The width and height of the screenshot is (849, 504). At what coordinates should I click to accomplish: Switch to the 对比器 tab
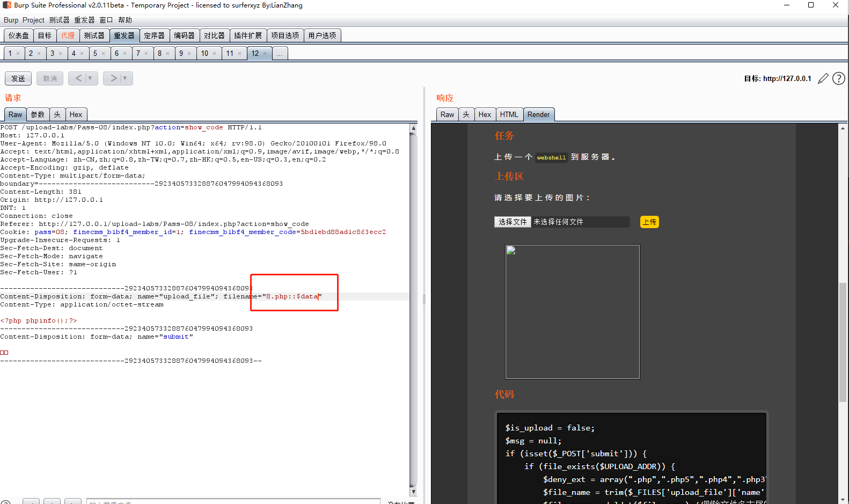[215, 35]
